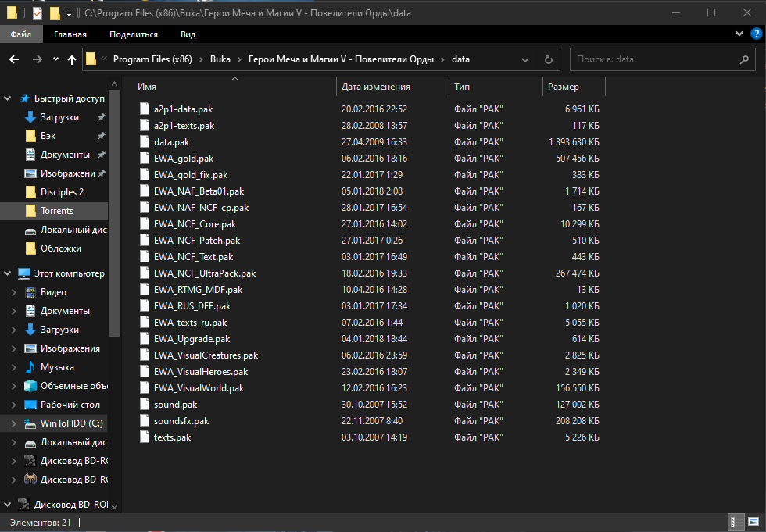766x532 pixels.
Task: Select soundsfx.pak file name
Action: pyautogui.click(x=181, y=421)
